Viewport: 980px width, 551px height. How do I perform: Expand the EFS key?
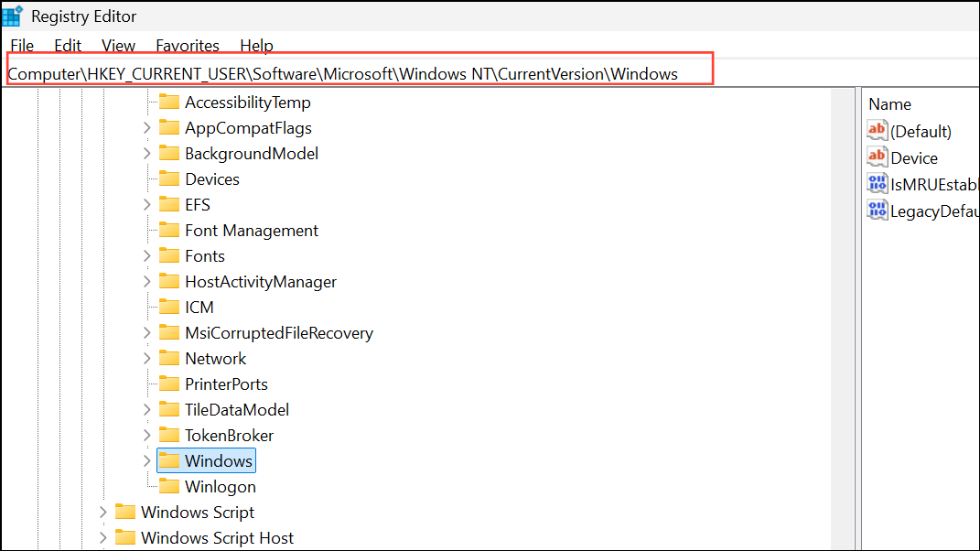coord(147,204)
